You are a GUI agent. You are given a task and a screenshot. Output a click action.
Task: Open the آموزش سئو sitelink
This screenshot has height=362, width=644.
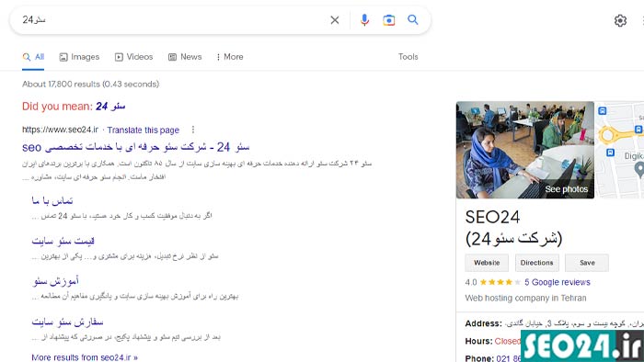pyautogui.click(x=56, y=281)
